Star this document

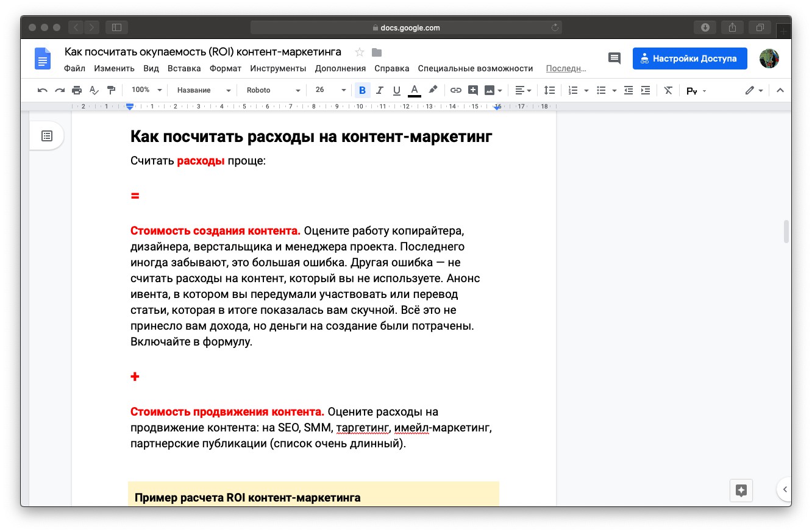360,52
